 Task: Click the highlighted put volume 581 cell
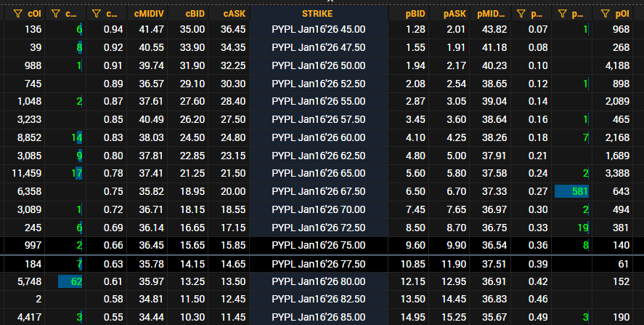pyautogui.click(x=571, y=192)
